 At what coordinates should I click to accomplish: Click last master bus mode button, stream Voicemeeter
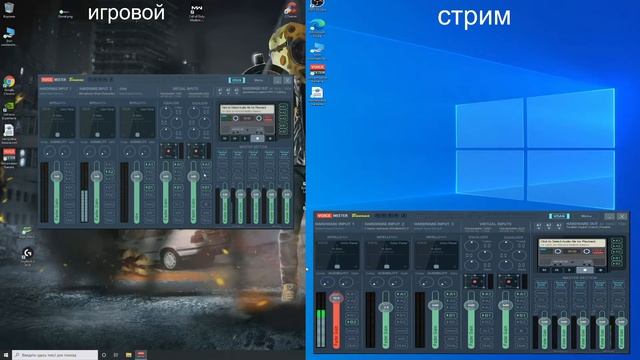[x=619, y=284]
